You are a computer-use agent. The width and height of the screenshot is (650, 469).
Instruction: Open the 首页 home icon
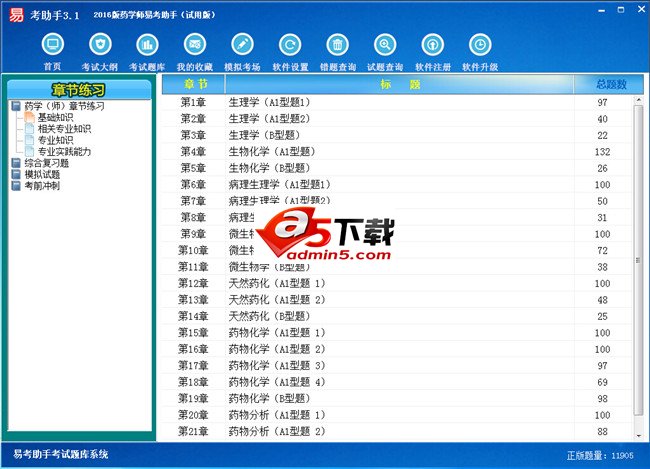[x=53, y=44]
